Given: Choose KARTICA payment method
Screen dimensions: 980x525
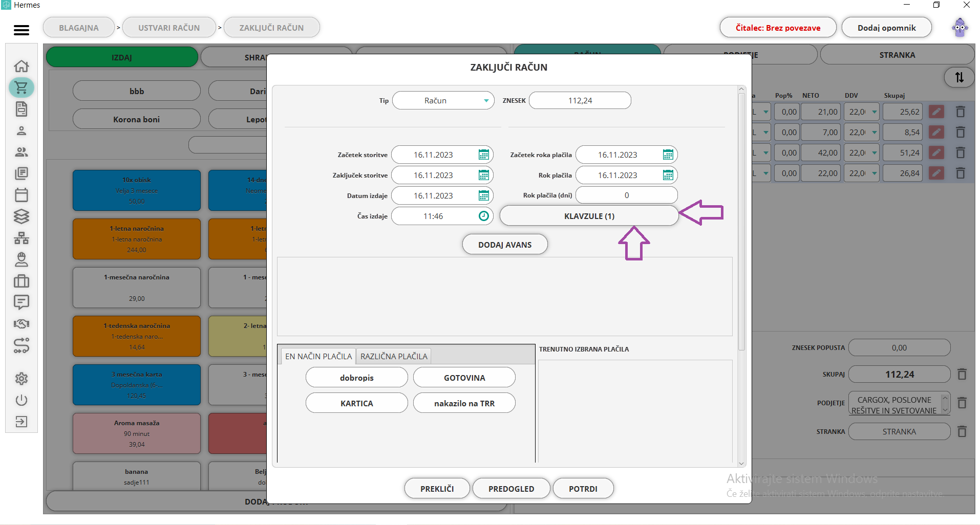Looking at the screenshot, I should pyautogui.click(x=357, y=403).
